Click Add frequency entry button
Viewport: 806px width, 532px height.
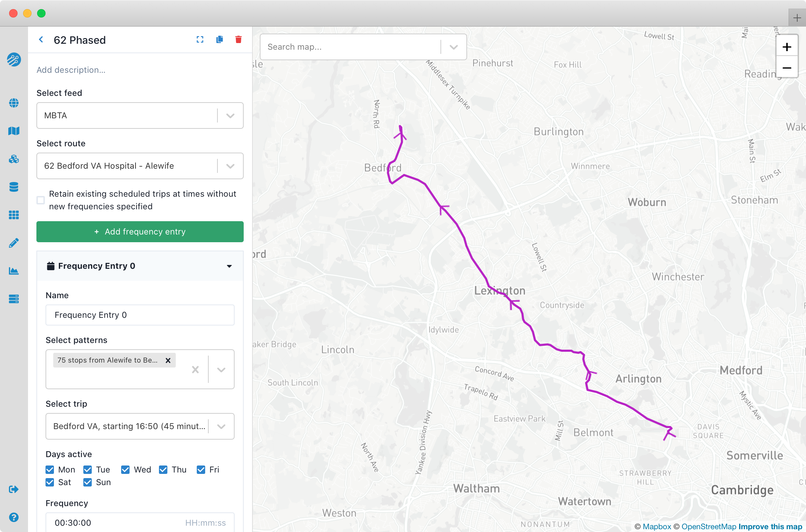tap(140, 232)
